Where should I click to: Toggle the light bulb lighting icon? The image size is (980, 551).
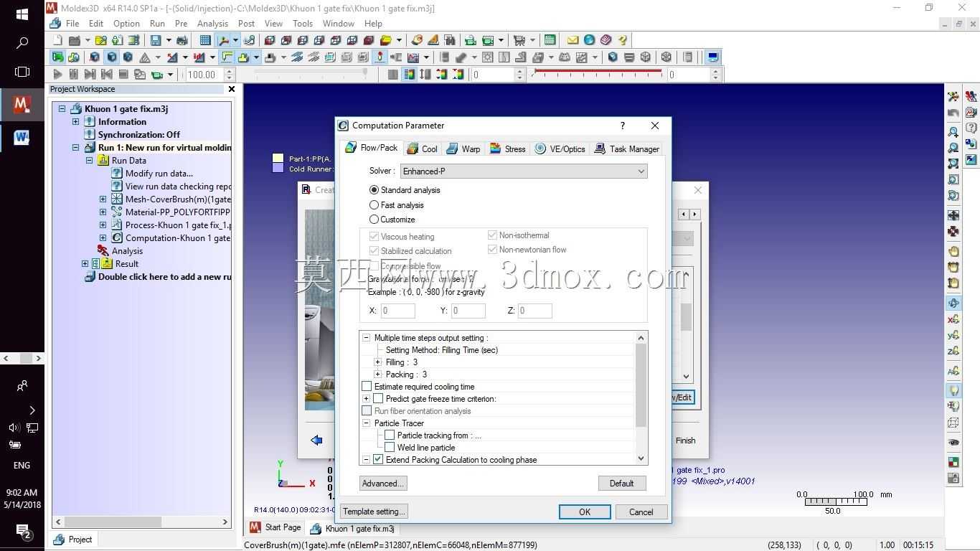pos(953,390)
